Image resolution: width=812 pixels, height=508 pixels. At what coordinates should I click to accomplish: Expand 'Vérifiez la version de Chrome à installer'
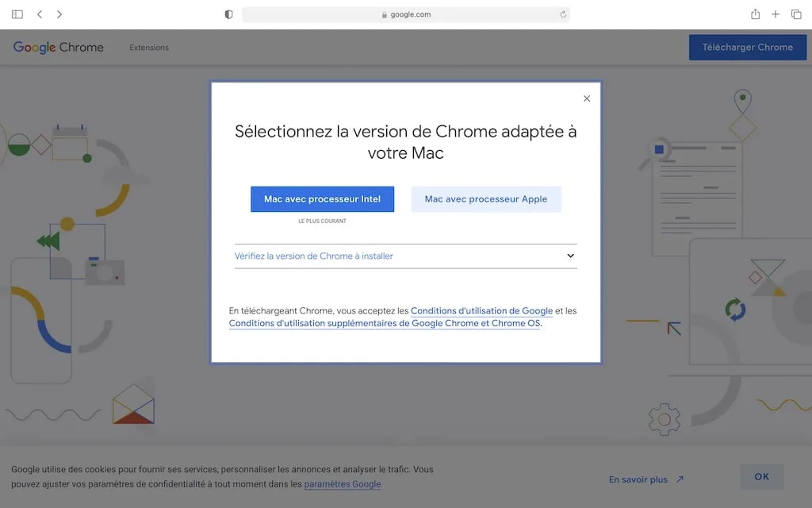coord(405,256)
